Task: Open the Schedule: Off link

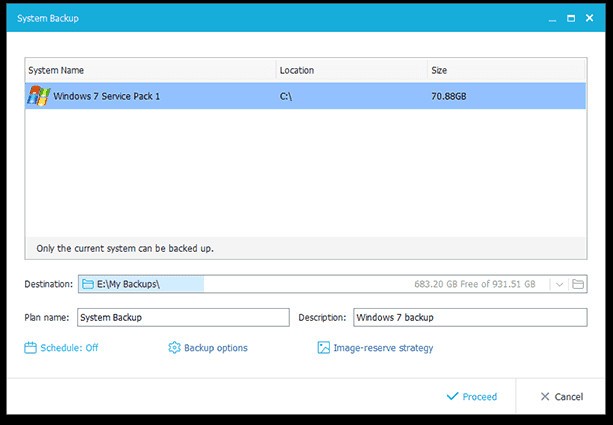Action: (61, 348)
